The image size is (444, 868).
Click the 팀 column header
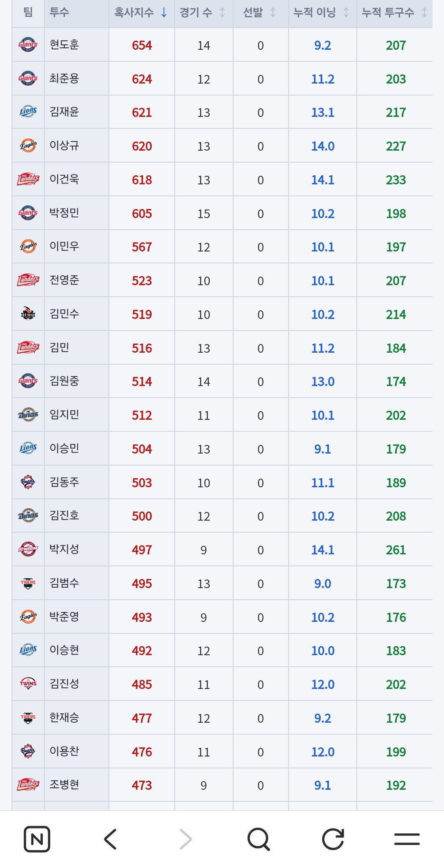(x=28, y=12)
